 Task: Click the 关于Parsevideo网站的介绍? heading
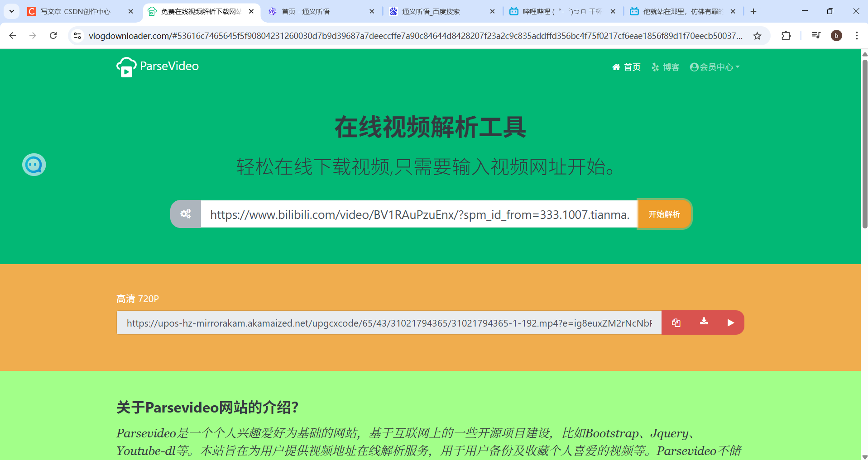pos(207,407)
